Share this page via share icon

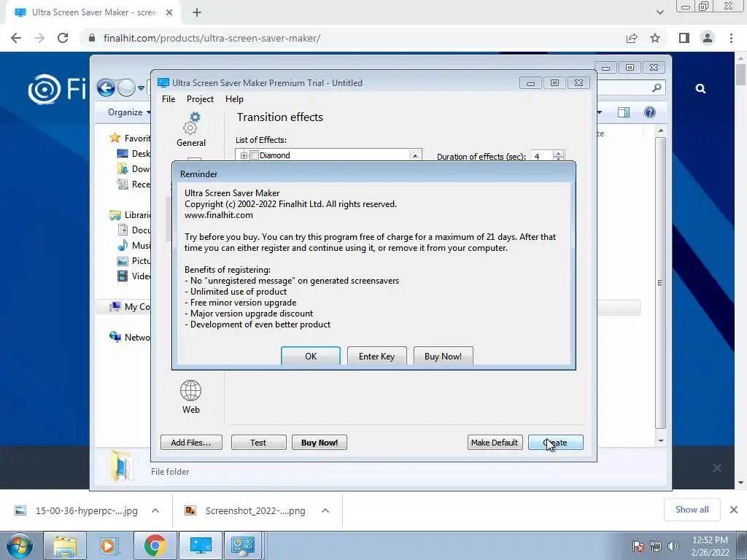click(632, 38)
